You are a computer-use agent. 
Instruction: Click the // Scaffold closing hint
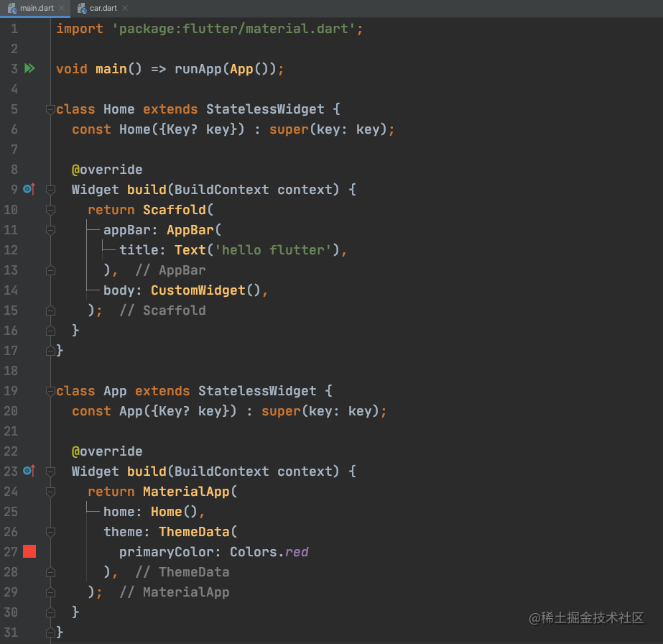163,310
